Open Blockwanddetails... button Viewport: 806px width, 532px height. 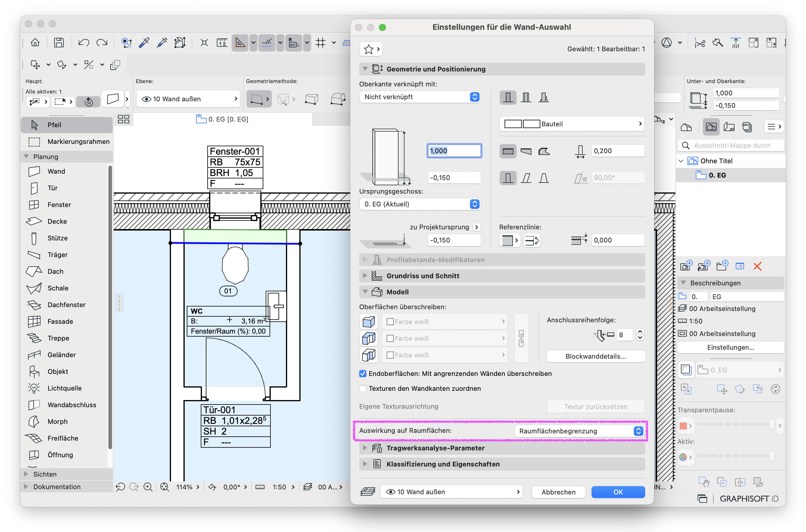(x=595, y=356)
